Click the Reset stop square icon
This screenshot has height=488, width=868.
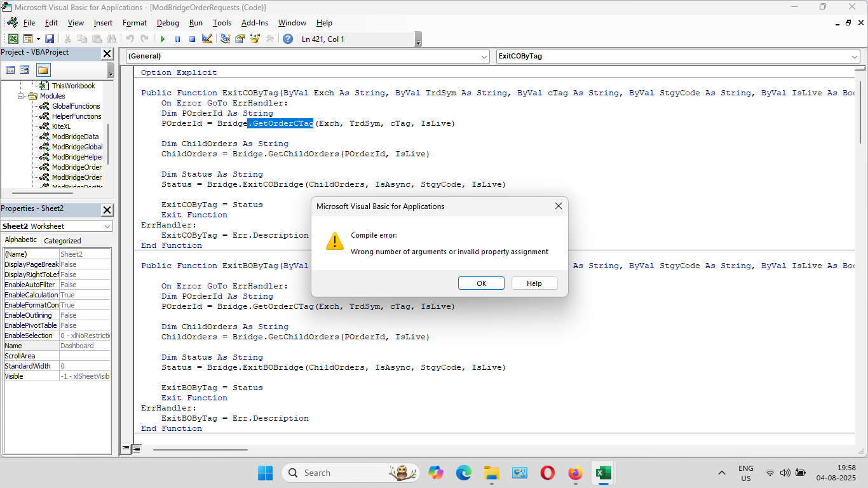coord(192,39)
